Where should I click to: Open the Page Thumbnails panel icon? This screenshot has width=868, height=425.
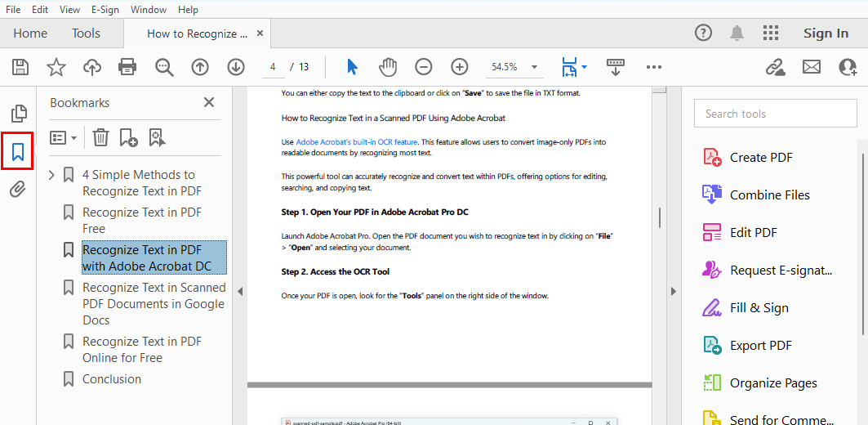point(19,113)
